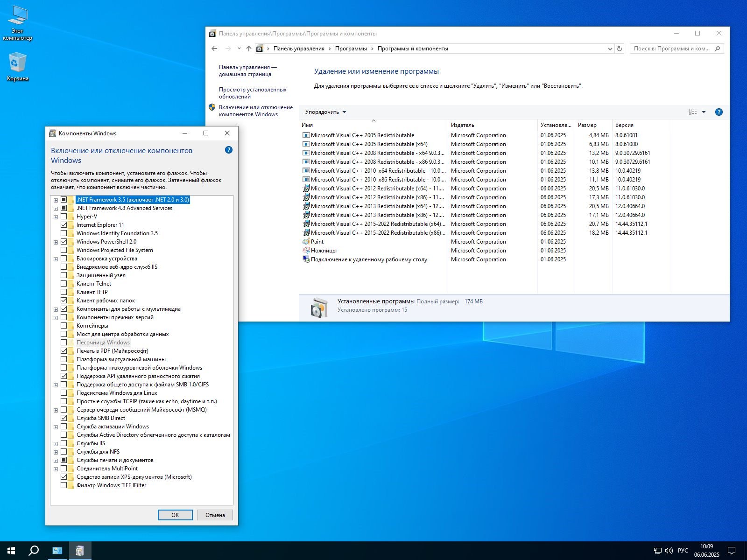747x560 pixels.
Task: Sort programs by Издатель column header
Action: pos(493,125)
